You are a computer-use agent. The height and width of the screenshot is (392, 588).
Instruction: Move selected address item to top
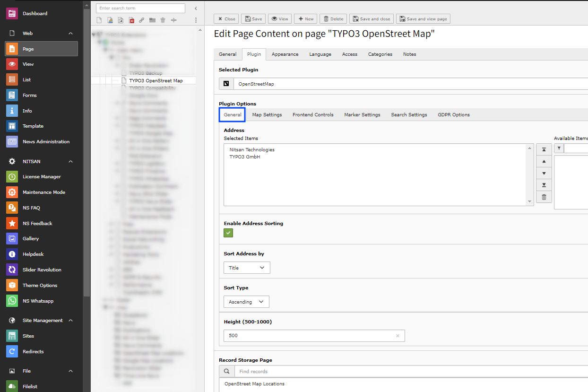(544, 149)
